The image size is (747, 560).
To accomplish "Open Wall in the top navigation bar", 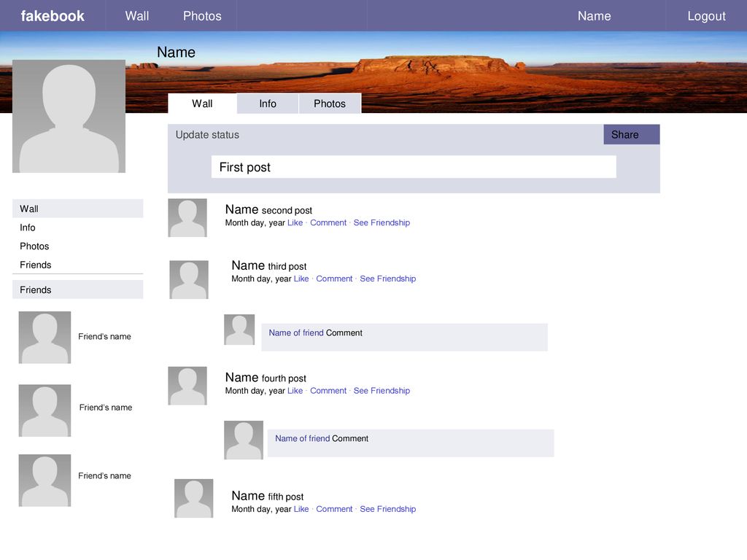I will pyautogui.click(x=137, y=16).
